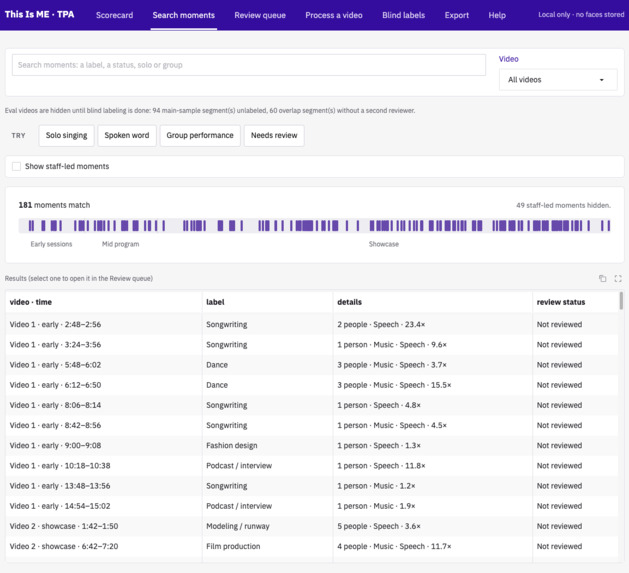The image size is (629, 573).
Task: Click the 181 moments match count
Action: 54,205
